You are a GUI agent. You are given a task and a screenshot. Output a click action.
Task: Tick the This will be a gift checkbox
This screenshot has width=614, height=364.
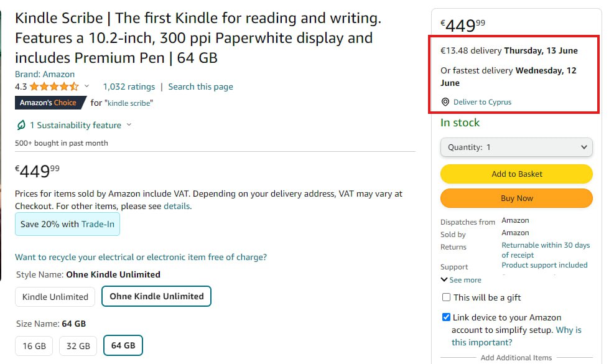[x=446, y=297]
